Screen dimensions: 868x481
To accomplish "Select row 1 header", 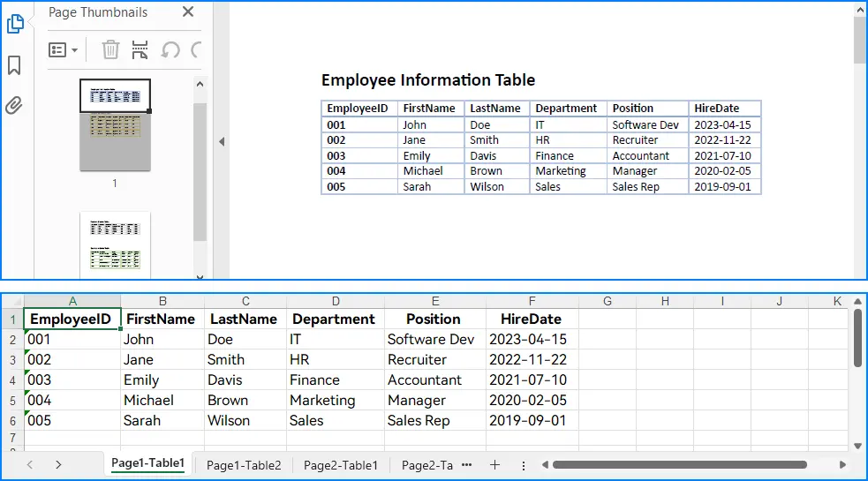I will click(12, 319).
